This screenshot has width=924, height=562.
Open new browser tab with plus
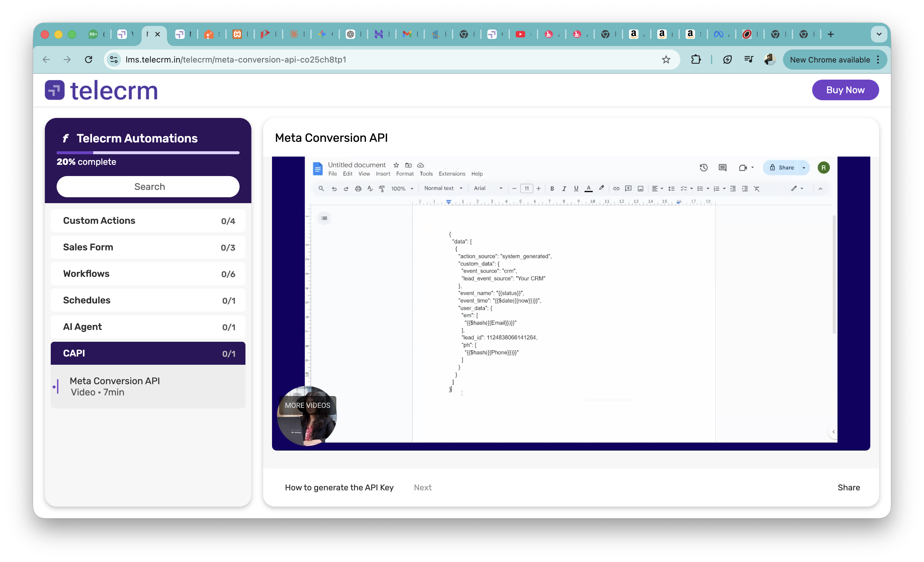point(830,34)
